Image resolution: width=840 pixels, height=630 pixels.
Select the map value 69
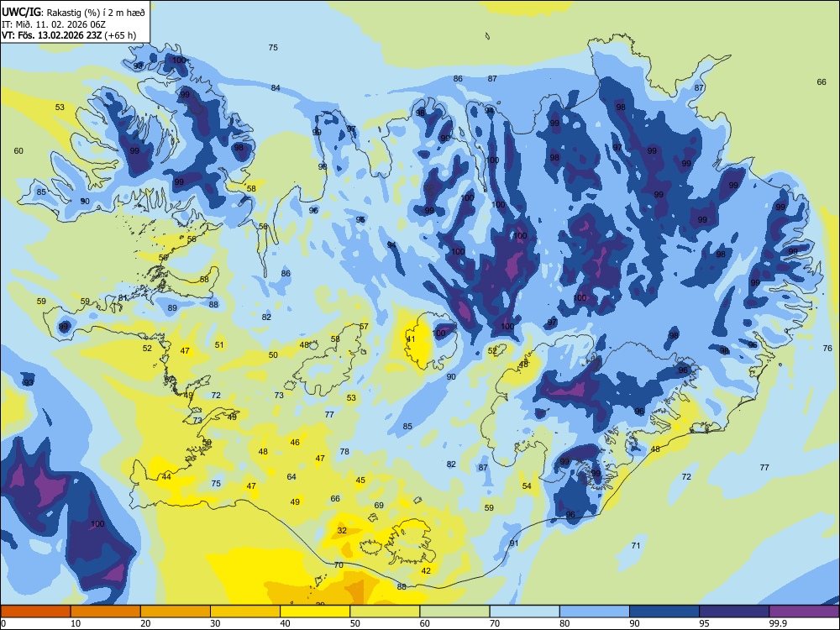coord(379,505)
